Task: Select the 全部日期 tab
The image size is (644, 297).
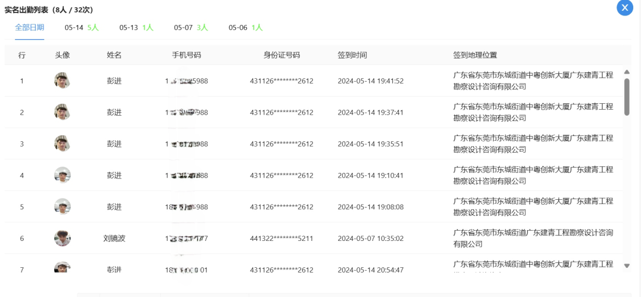Action: point(30,27)
